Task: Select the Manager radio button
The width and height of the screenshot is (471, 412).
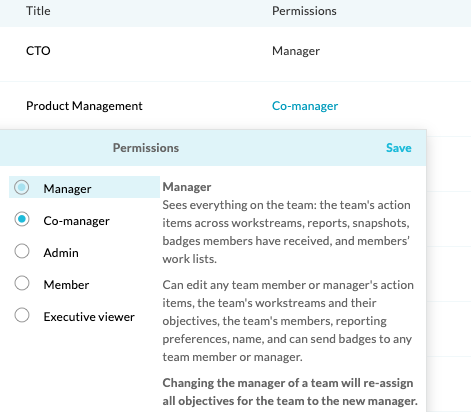Action: point(22,187)
